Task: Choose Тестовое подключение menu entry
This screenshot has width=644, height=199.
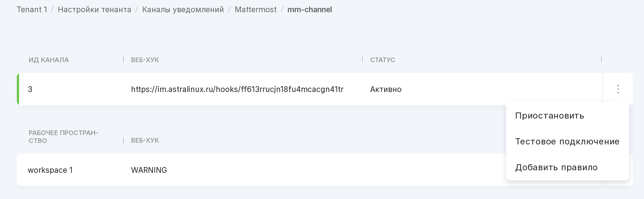Action: coord(567,142)
